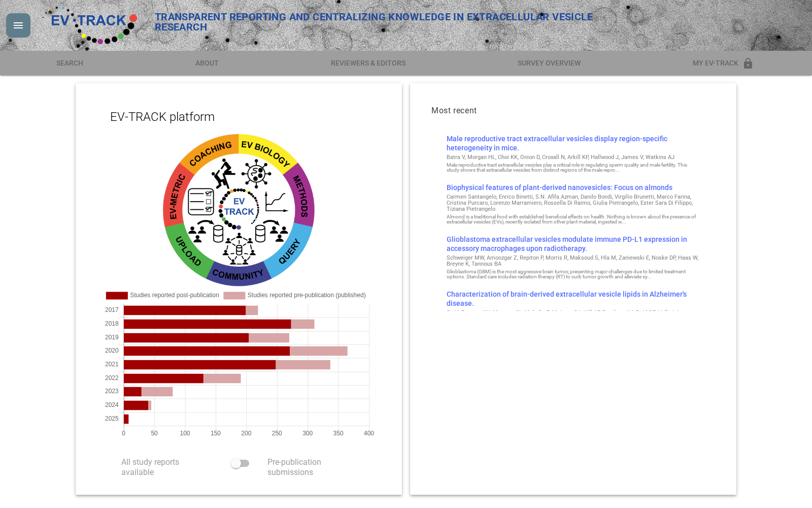
Task: Click the 2023 pre-publication light bar
Action: click(157, 392)
